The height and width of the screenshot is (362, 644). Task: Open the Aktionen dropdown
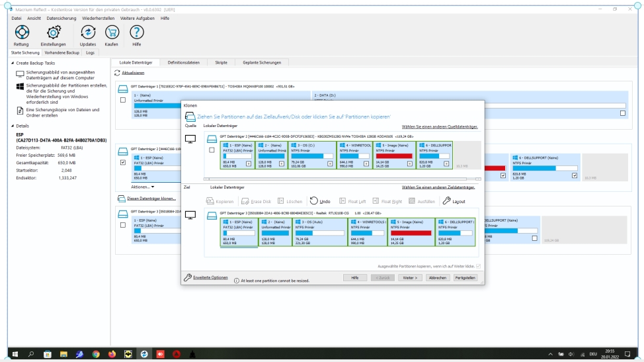[143, 187]
